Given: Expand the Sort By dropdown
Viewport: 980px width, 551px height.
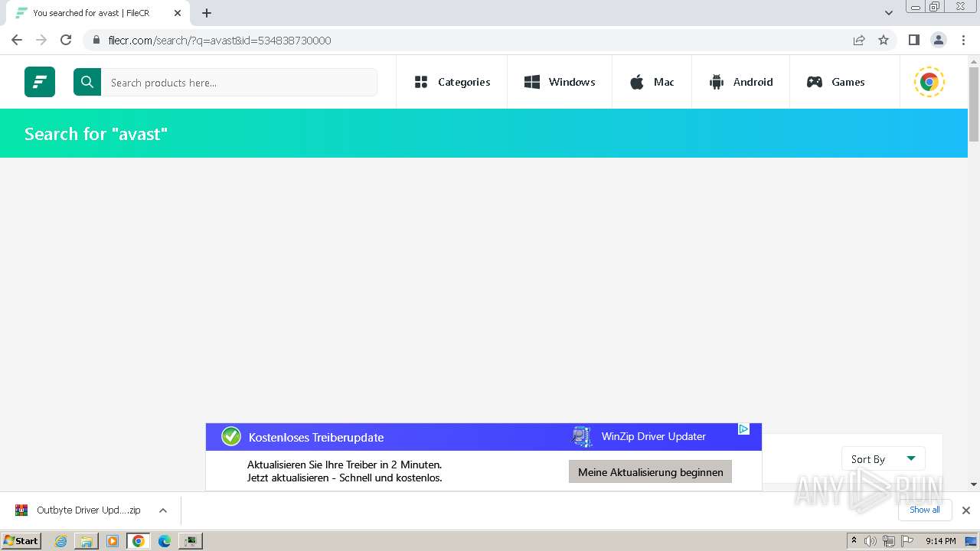Looking at the screenshot, I should coord(883,459).
